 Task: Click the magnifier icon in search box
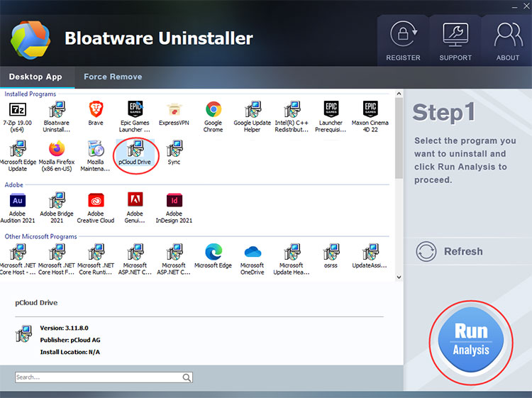(x=187, y=377)
